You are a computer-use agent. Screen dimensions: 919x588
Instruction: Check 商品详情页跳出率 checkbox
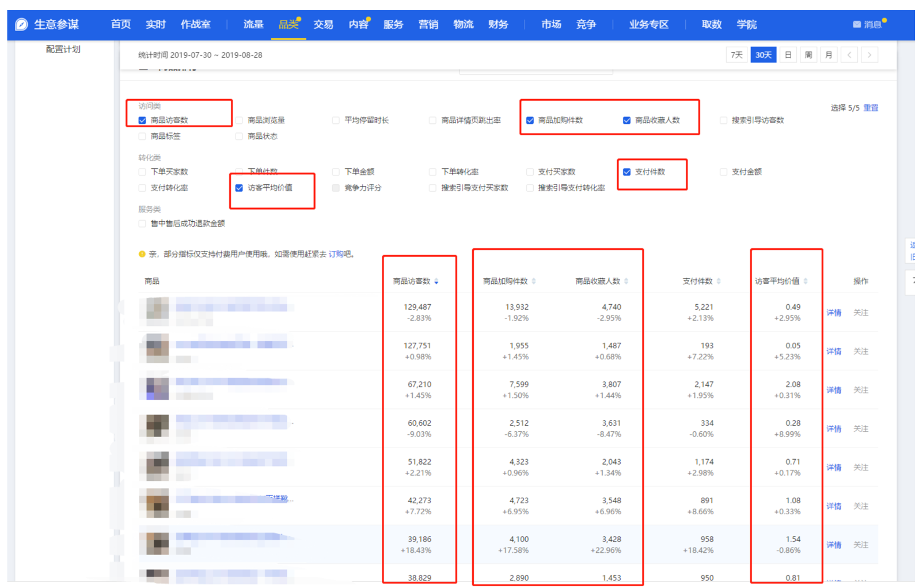432,120
